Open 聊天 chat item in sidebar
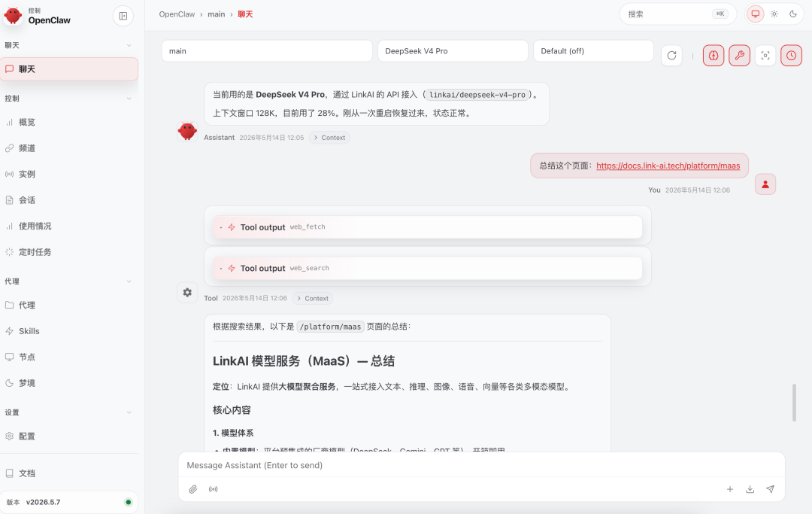The height and width of the screenshot is (514, 812). (x=69, y=69)
